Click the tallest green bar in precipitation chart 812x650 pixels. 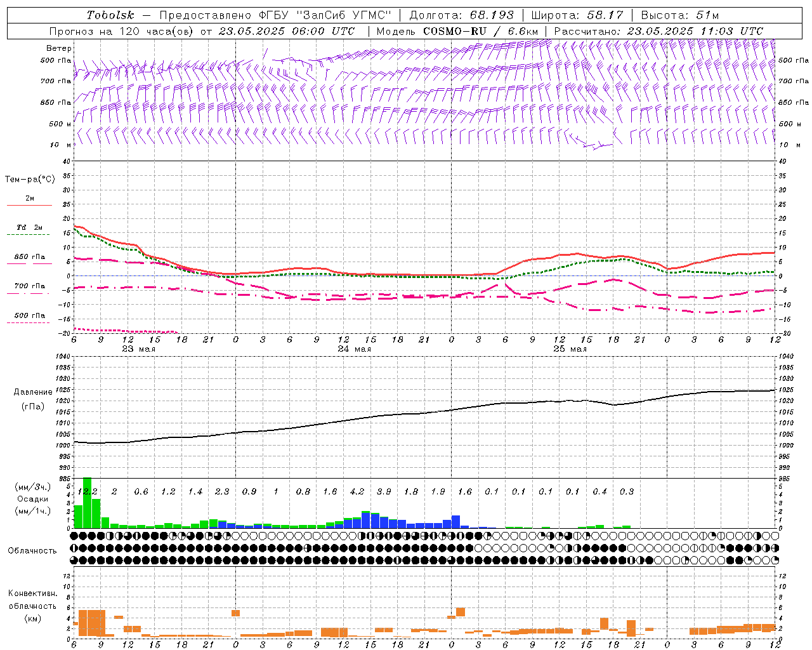coord(88,503)
